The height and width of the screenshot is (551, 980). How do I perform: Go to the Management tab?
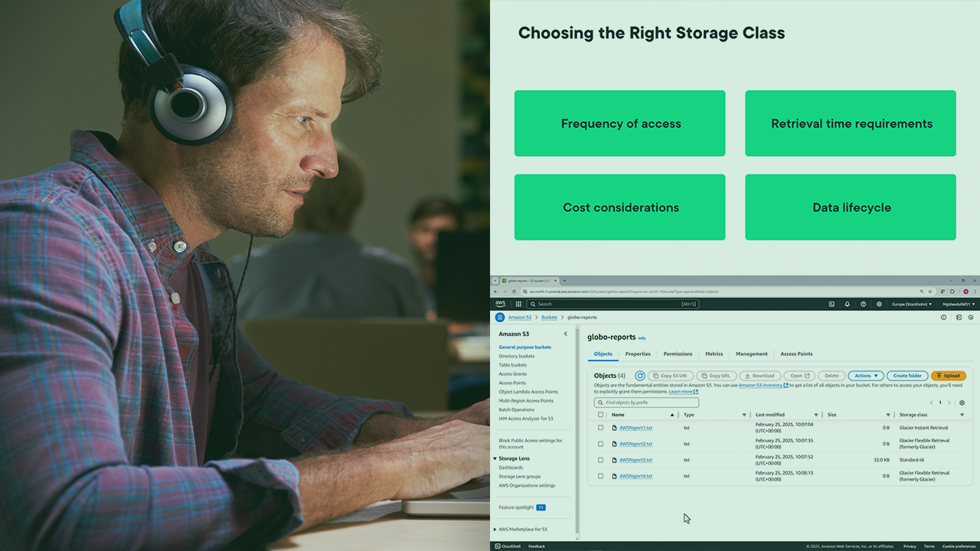tap(751, 354)
